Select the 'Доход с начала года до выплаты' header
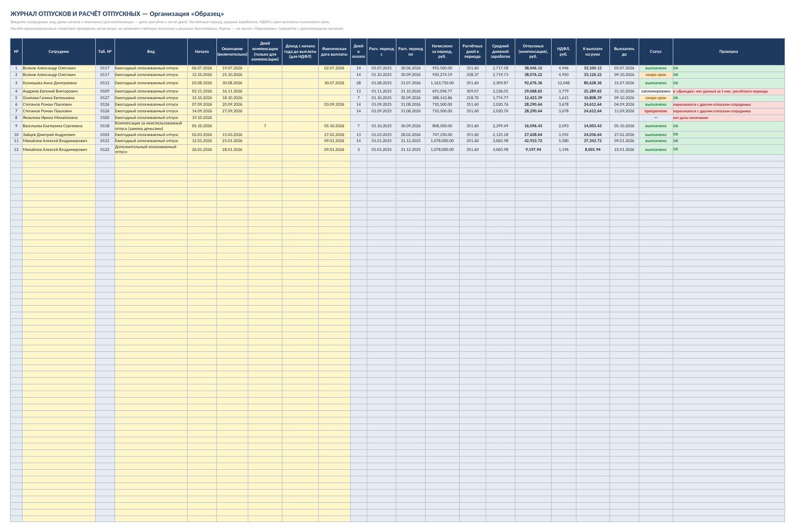 pos(300,51)
